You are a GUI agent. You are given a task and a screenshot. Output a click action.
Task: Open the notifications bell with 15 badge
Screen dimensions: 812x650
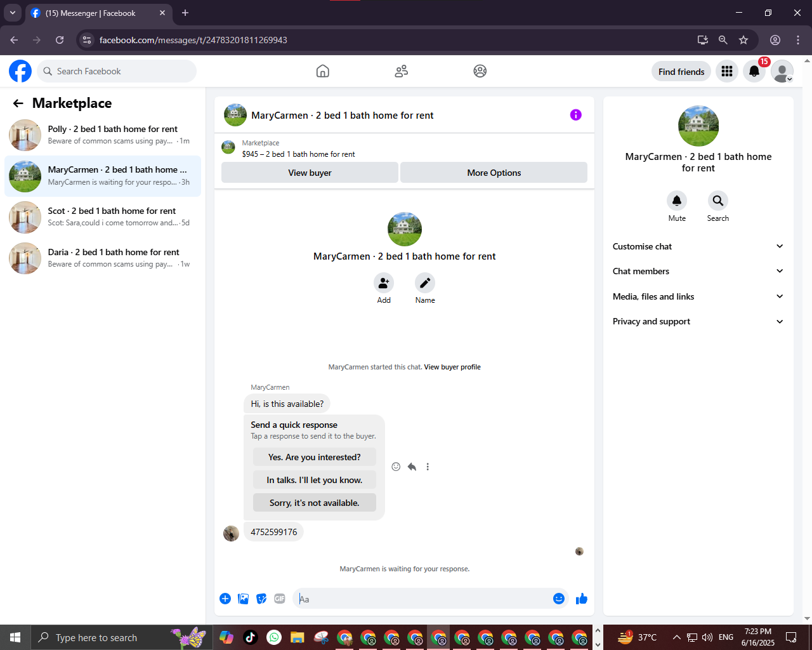(754, 71)
